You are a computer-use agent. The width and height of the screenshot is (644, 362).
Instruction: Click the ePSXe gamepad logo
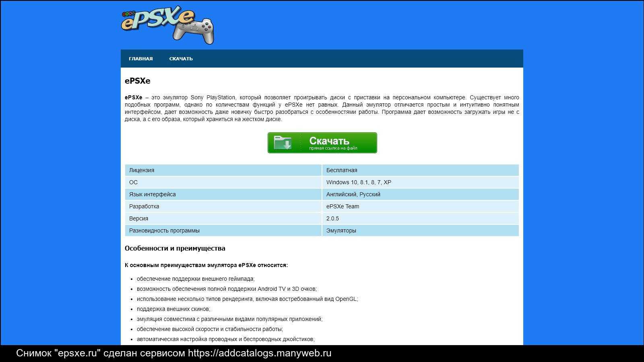tap(167, 25)
